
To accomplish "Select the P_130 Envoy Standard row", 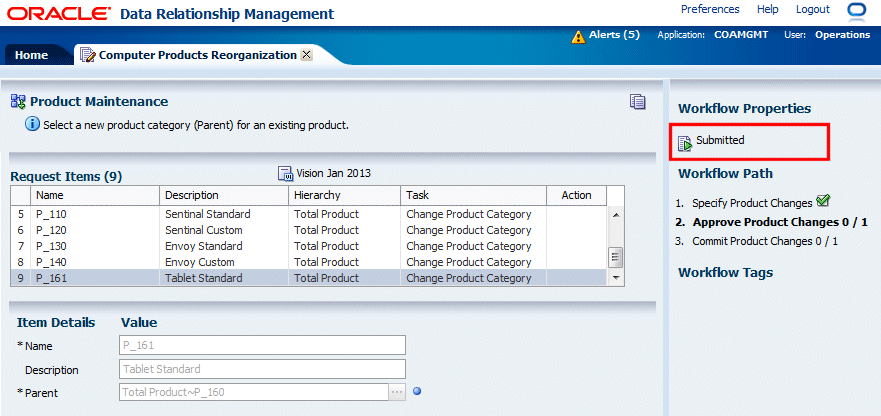I will coord(200,246).
